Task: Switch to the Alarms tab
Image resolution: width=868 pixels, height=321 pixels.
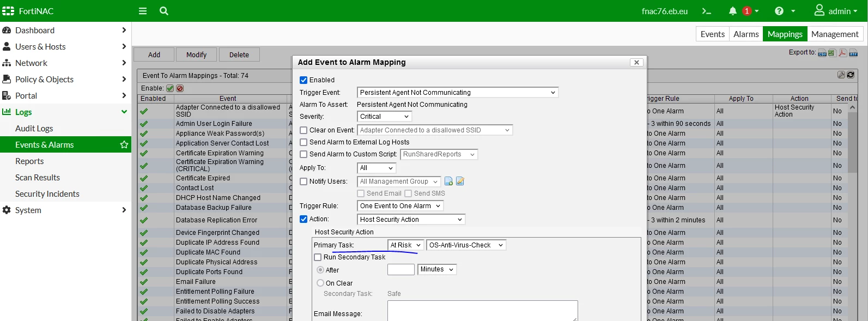Action: coord(746,34)
